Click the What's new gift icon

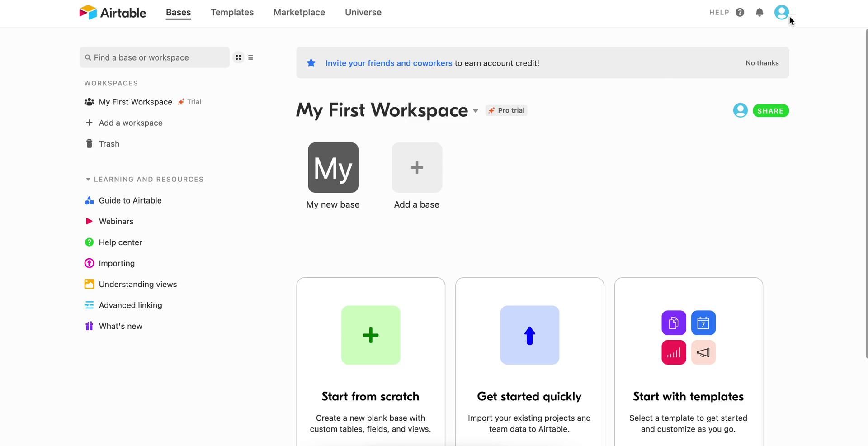[89, 326]
